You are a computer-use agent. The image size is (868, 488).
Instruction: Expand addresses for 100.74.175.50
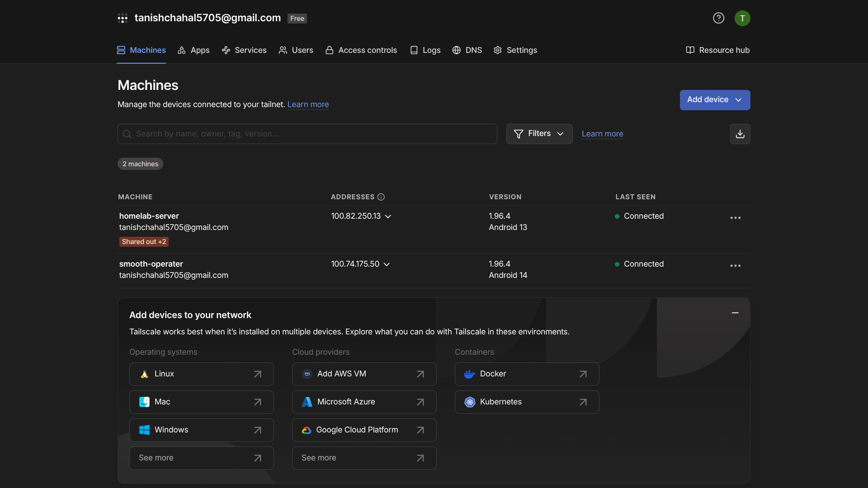[x=387, y=265]
